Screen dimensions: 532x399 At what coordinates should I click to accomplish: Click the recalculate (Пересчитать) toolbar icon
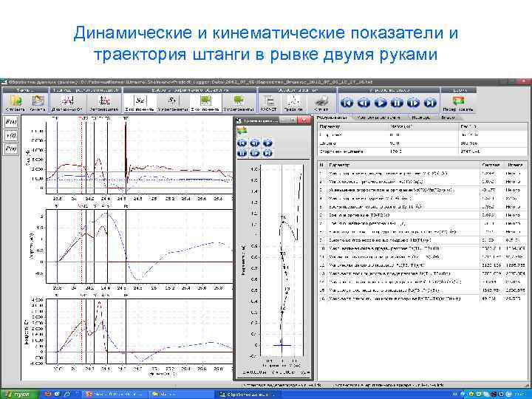click(458, 103)
